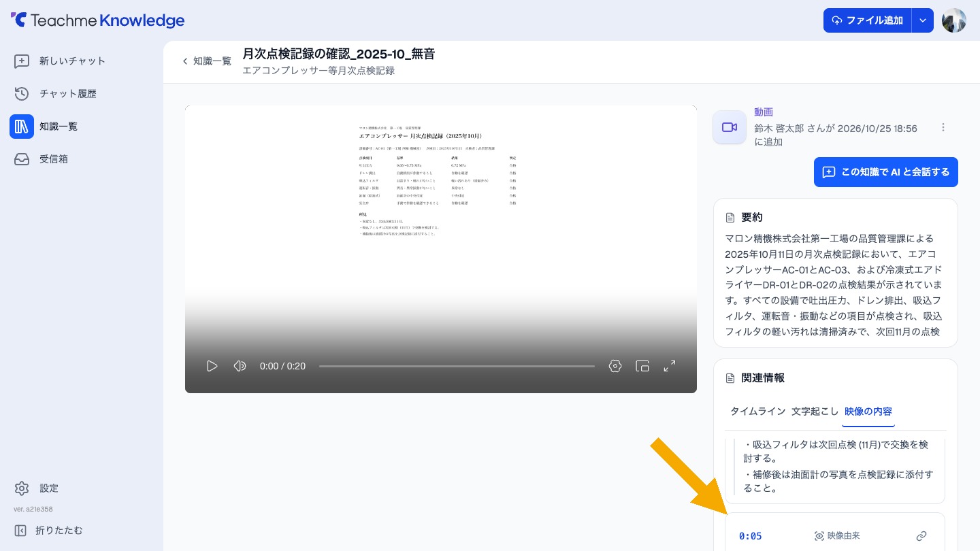
Task: Copy link for the 0:05 entry
Action: coord(921,536)
